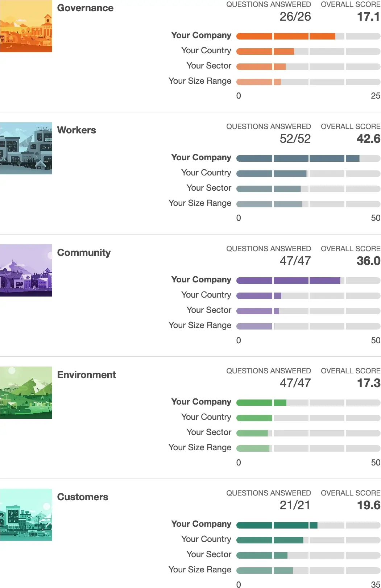381x588 pixels.
Task: Click the Governance overall score 17.1
Action: click(368, 17)
